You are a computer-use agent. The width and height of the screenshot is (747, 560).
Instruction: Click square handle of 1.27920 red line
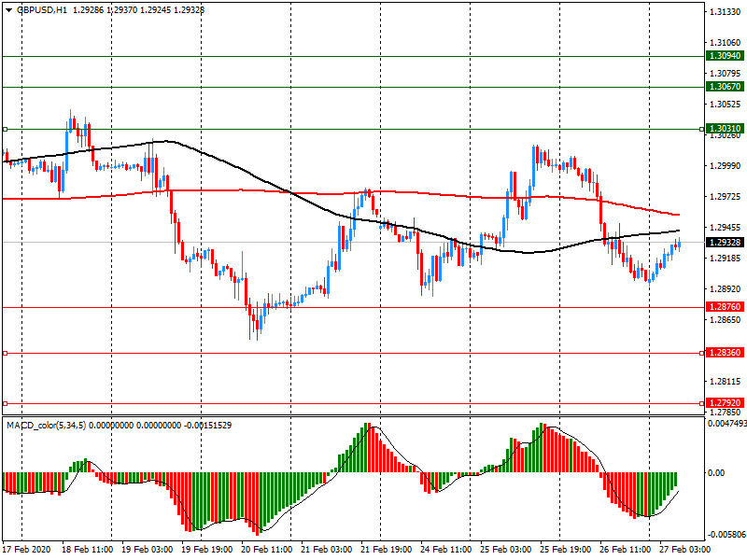point(5,403)
